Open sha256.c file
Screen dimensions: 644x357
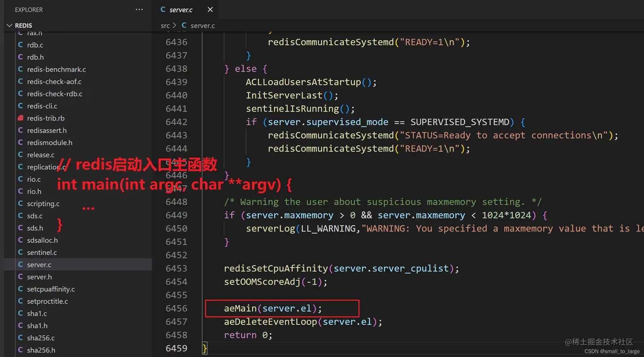pos(41,338)
